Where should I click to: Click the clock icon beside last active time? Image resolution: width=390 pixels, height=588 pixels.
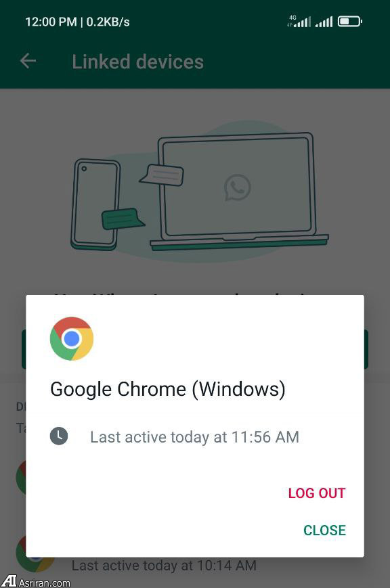click(59, 436)
